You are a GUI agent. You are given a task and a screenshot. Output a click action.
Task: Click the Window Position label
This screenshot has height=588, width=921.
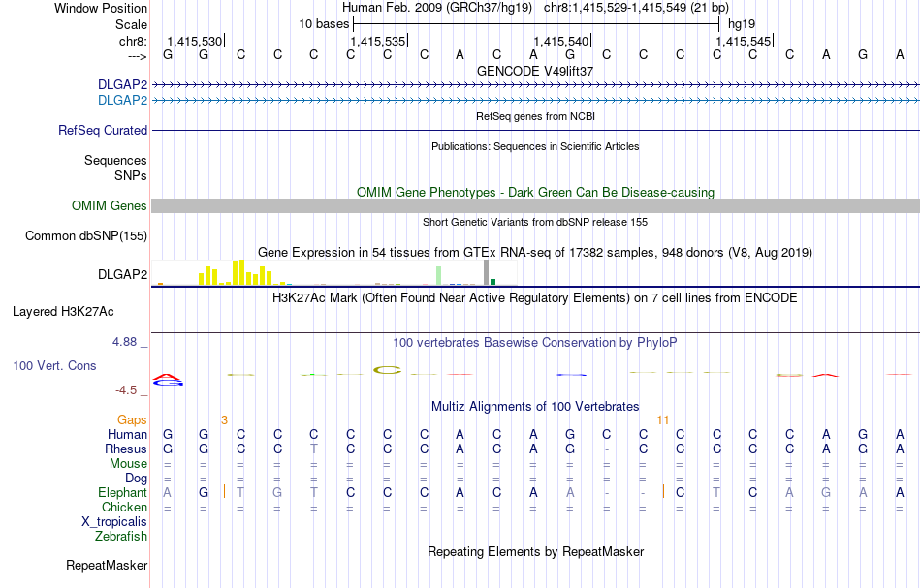tap(101, 8)
